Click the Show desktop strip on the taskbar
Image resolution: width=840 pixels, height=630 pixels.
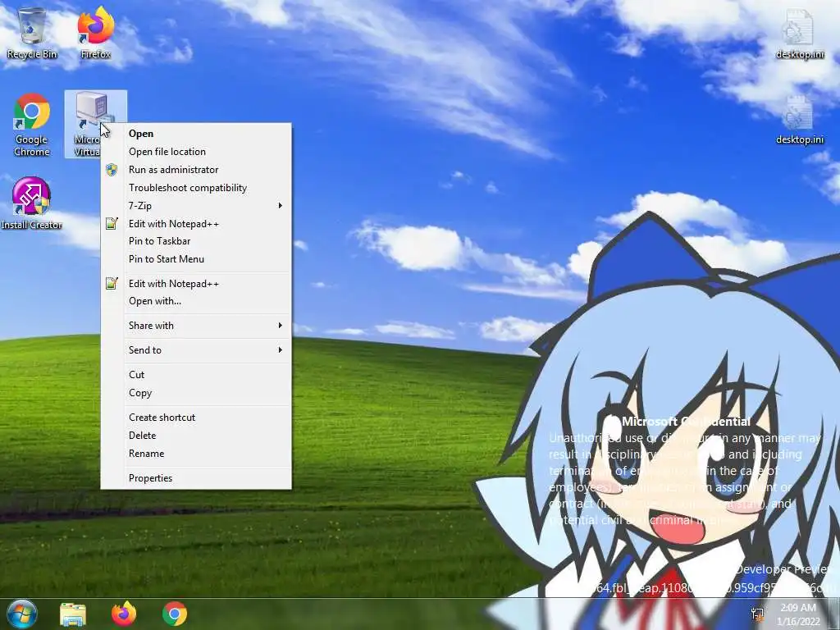[x=834, y=614]
